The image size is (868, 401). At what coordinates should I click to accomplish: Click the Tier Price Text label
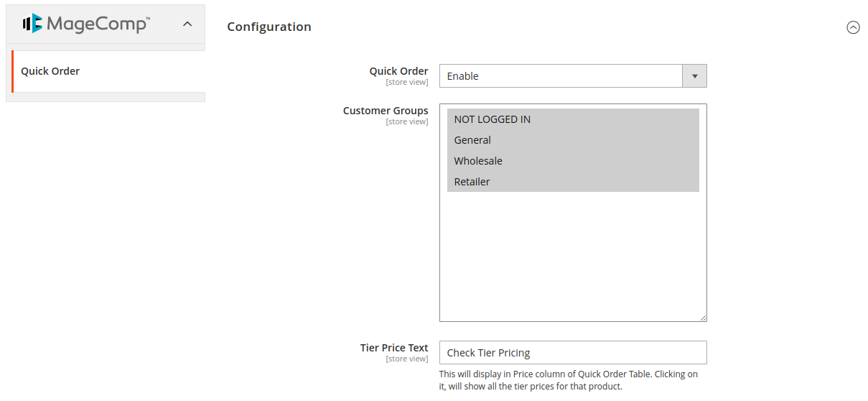(394, 348)
